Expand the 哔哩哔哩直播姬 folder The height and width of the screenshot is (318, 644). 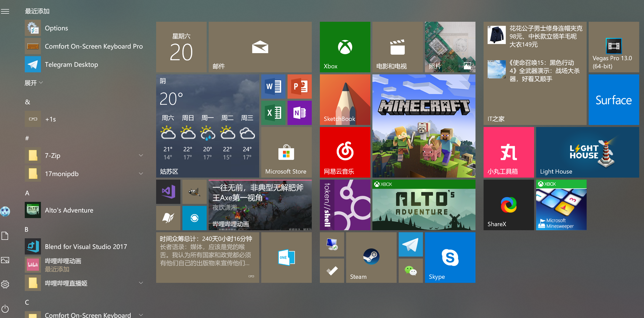point(84,283)
